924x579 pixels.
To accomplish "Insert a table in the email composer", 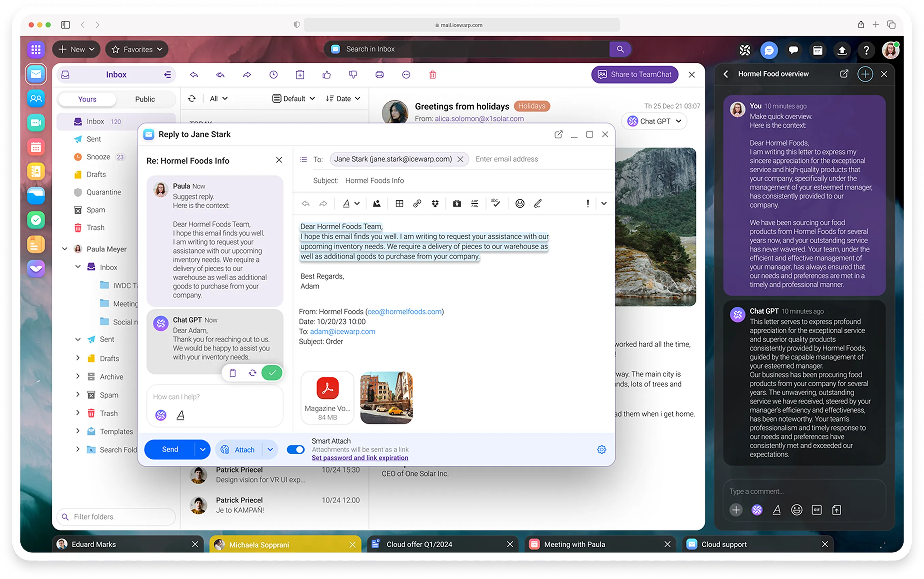I will 399,203.
